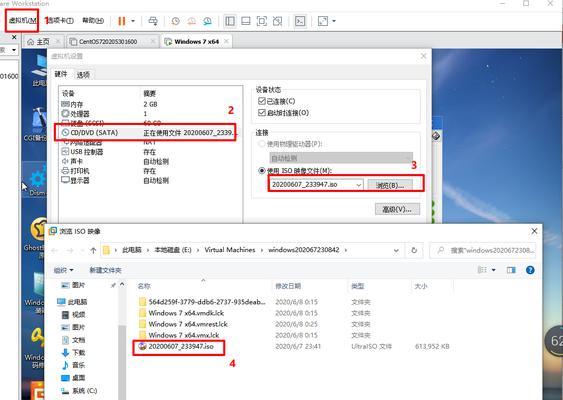Toggle the thumbnail bar view icon
The image size is (563, 400).
(x=246, y=21)
